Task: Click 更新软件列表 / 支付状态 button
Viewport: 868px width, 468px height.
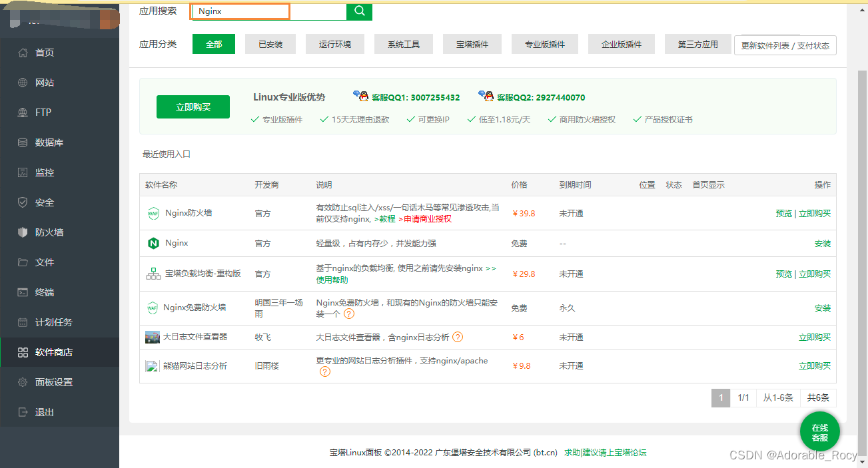Action: coord(785,45)
